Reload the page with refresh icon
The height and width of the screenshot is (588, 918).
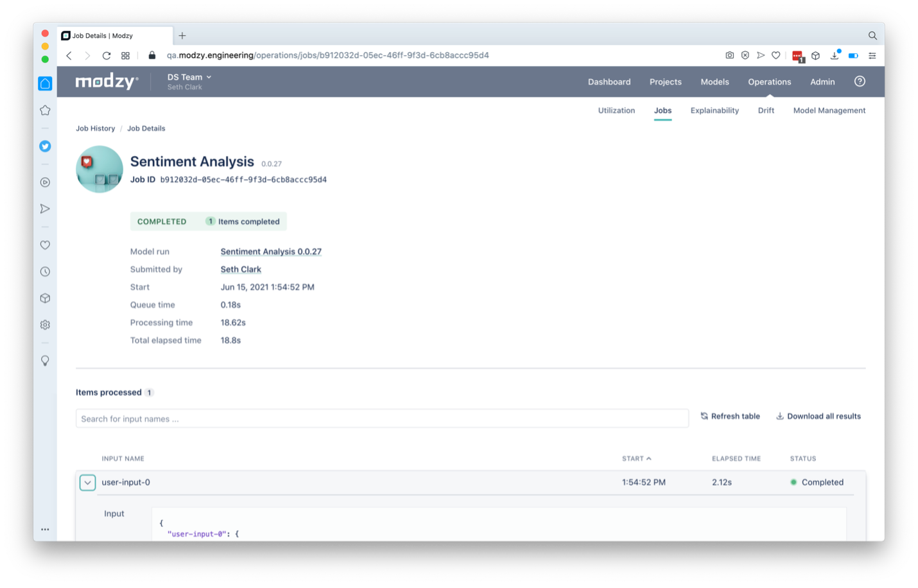107,56
